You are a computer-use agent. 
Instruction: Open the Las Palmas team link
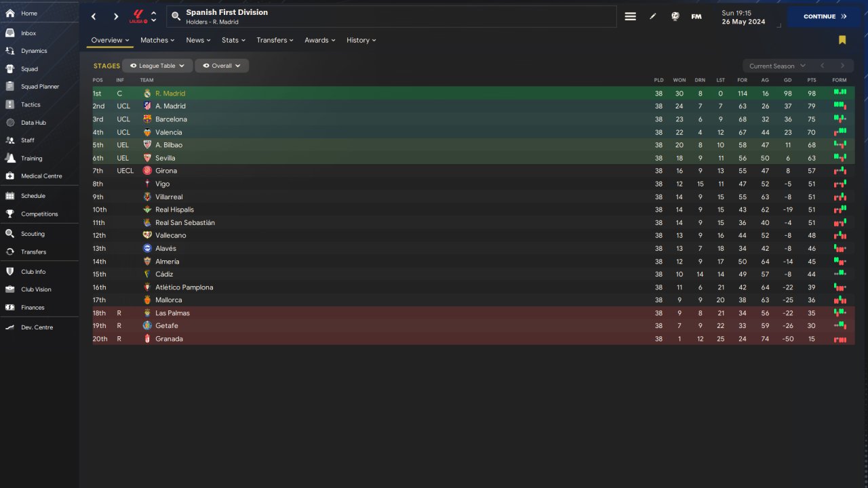pyautogui.click(x=172, y=313)
